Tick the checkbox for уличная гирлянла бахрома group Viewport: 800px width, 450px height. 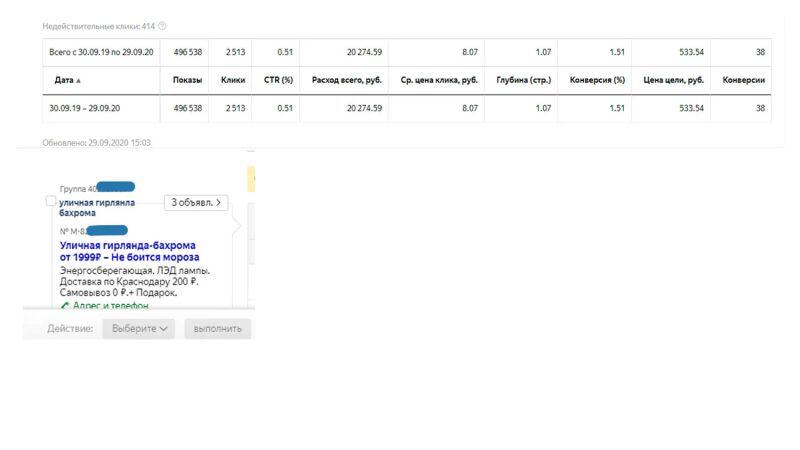tap(52, 202)
